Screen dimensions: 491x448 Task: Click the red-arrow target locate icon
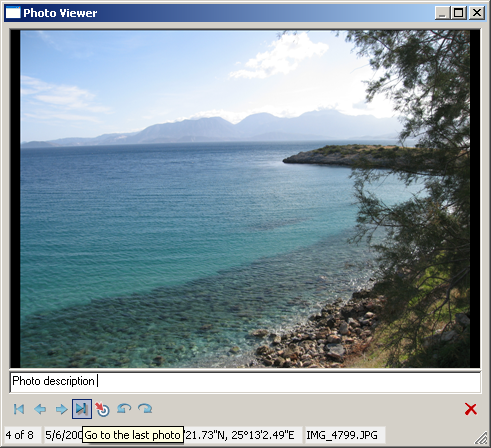pyautogui.click(x=103, y=409)
